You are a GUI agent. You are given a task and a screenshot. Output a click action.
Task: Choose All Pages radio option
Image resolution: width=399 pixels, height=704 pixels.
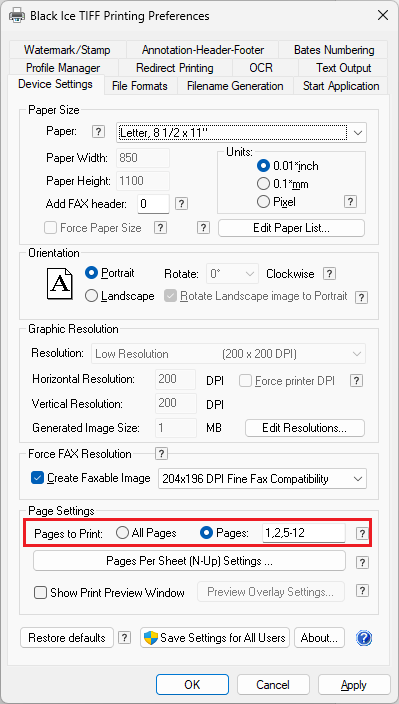[122, 533]
